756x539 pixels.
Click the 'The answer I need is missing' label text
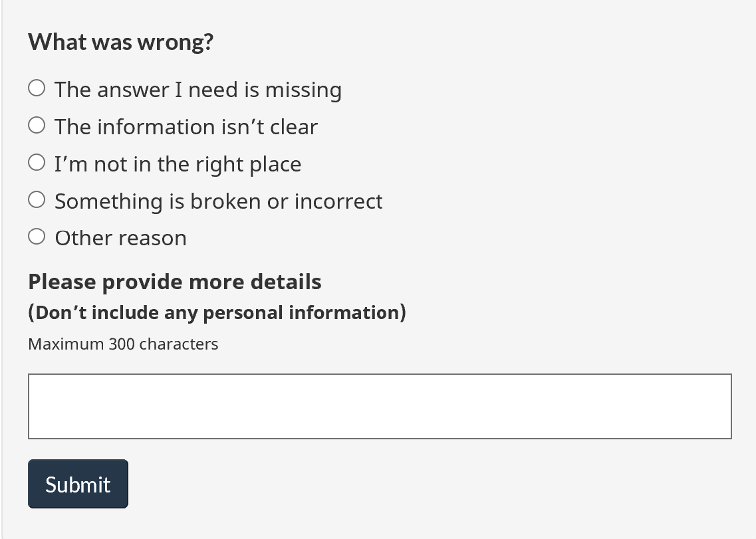(197, 90)
